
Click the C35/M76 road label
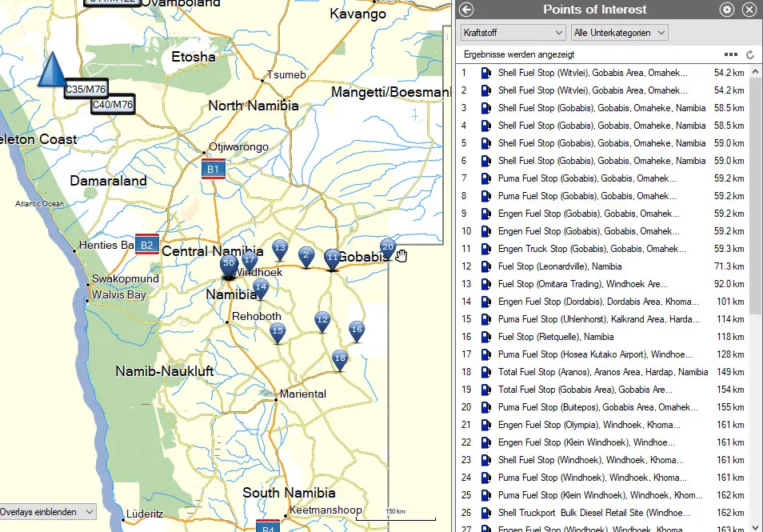86,90
